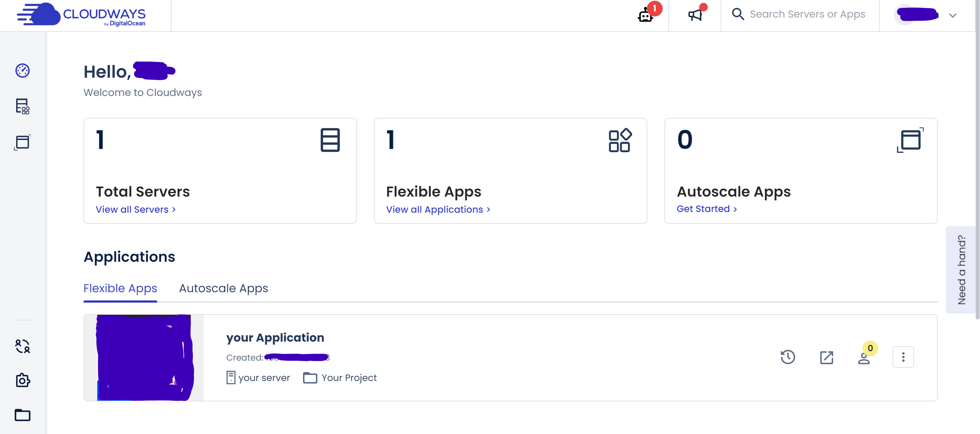Click the window icon in Autoscale Apps card
The image size is (980, 434).
[x=910, y=140]
